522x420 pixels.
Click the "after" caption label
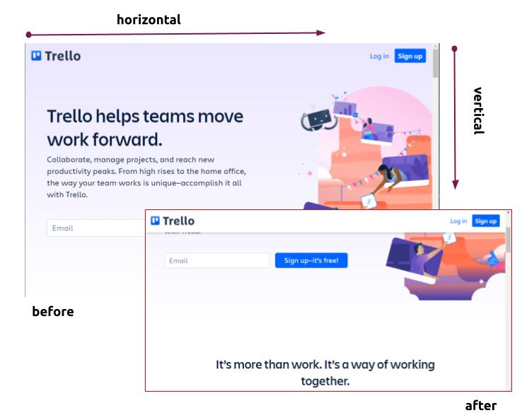[480, 406]
